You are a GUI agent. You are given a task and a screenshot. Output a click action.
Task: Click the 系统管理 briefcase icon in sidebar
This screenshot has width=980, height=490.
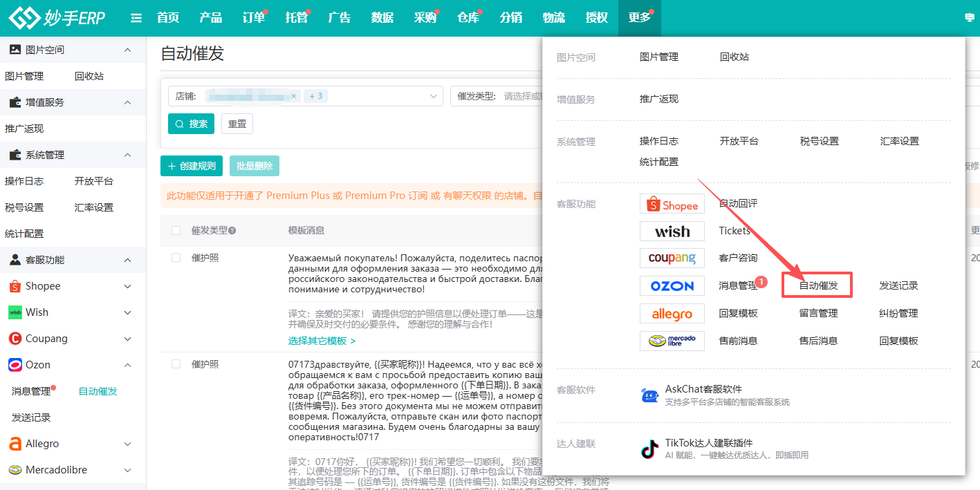coord(15,155)
